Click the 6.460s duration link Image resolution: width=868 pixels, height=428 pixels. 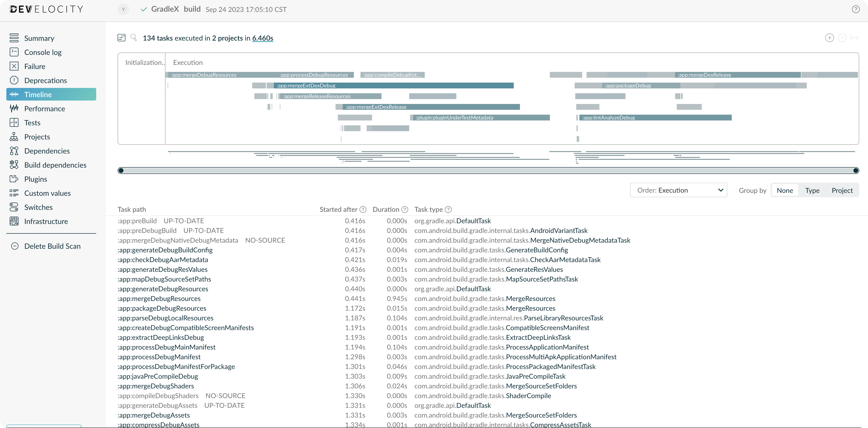(x=262, y=38)
